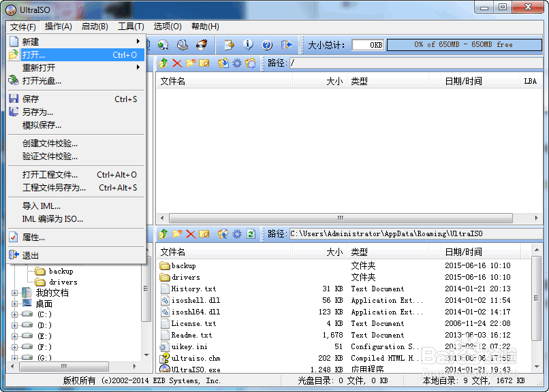
Task: Expand the 桌面 tree node
Action: pyautogui.click(x=14, y=304)
